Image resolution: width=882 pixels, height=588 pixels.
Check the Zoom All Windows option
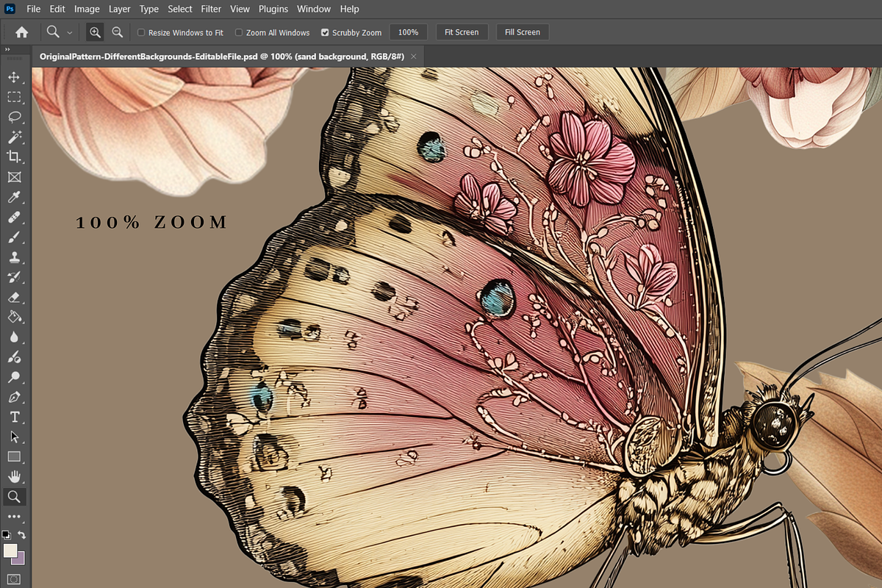[x=239, y=32]
